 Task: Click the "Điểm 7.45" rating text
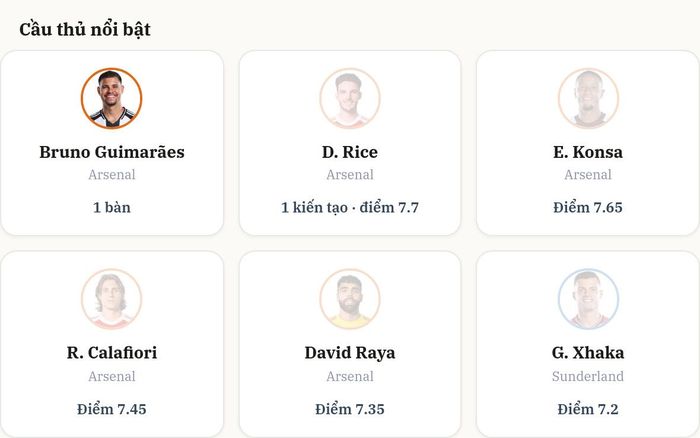click(112, 409)
